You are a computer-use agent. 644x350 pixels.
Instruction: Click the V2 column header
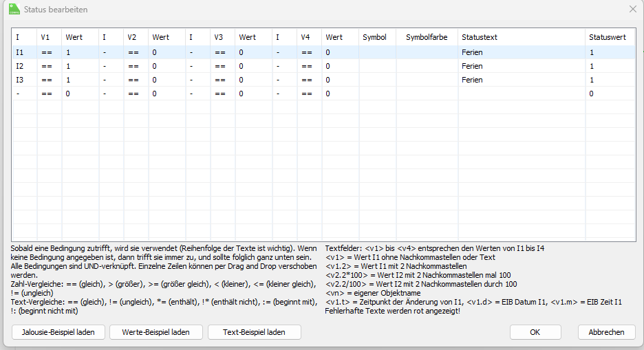(136, 37)
